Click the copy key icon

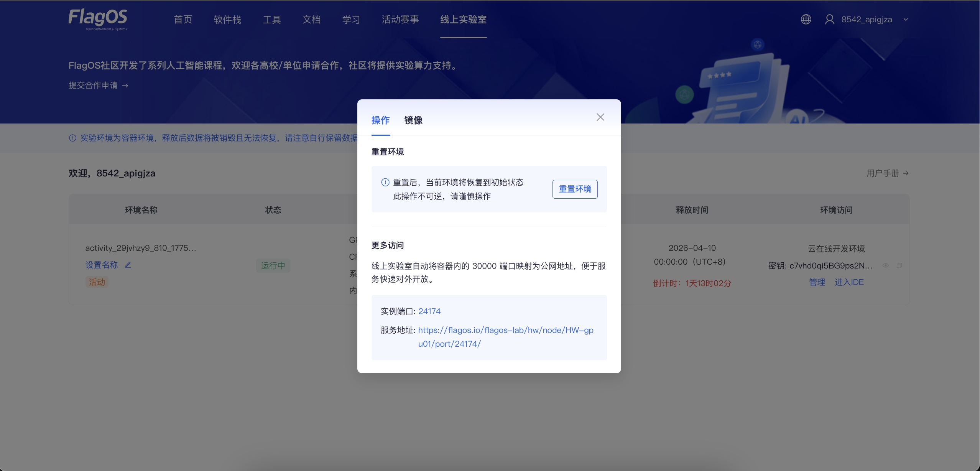click(899, 266)
